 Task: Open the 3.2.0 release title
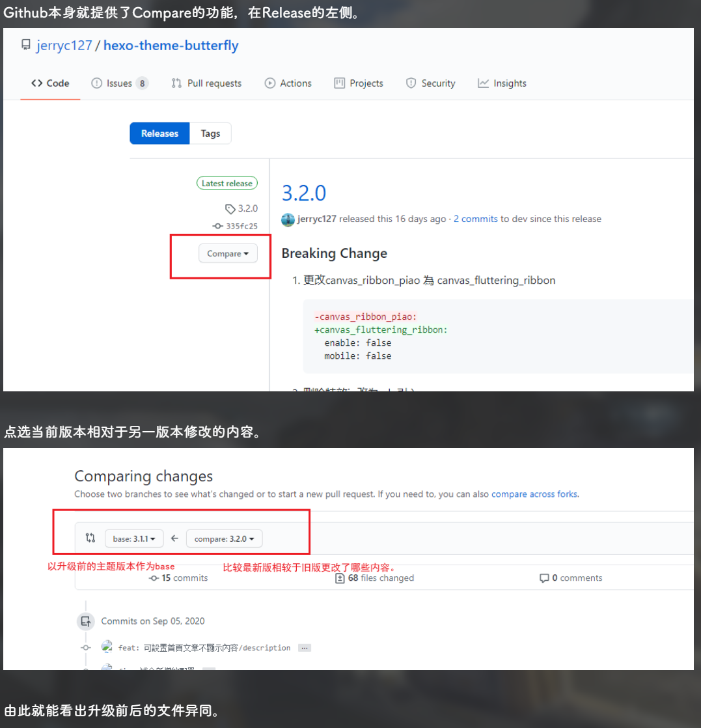(304, 193)
